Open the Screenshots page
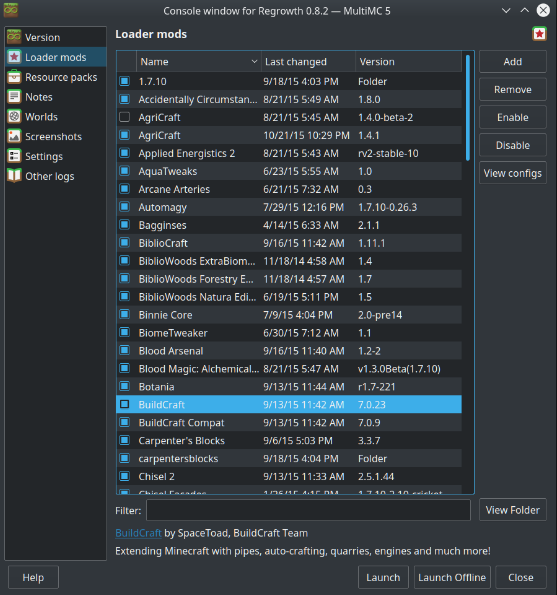Viewport: 557px width, 595px height. click(55, 136)
